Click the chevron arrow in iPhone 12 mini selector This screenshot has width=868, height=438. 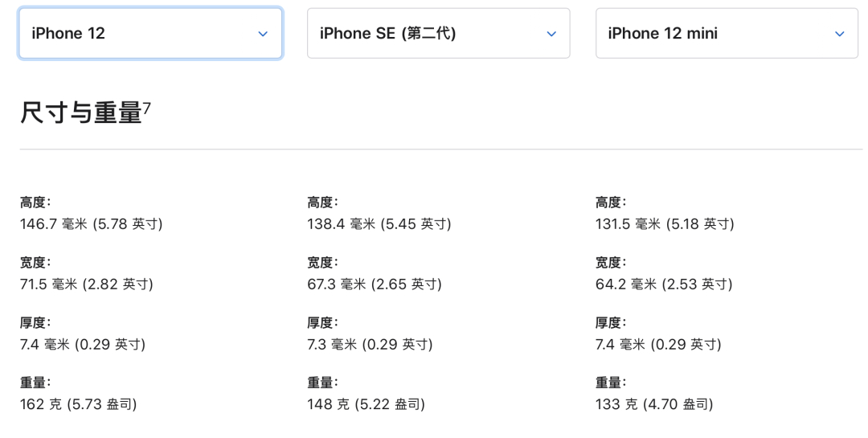click(x=839, y=34)
